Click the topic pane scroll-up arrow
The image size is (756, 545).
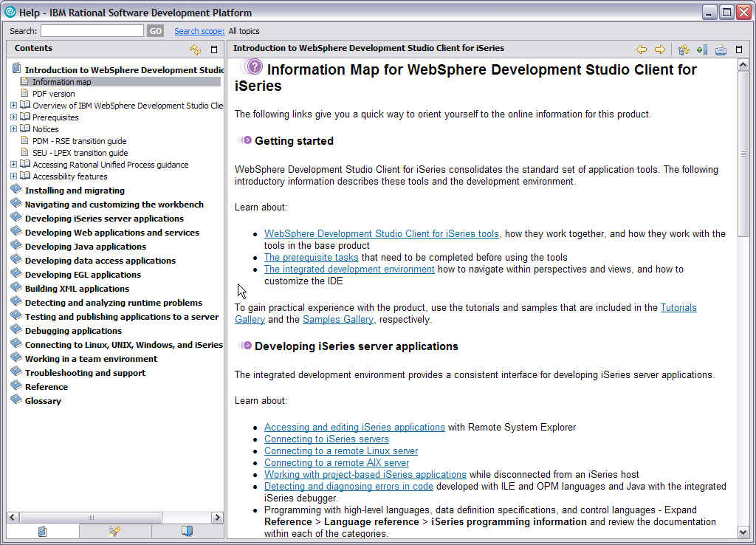tap(743, 65)
